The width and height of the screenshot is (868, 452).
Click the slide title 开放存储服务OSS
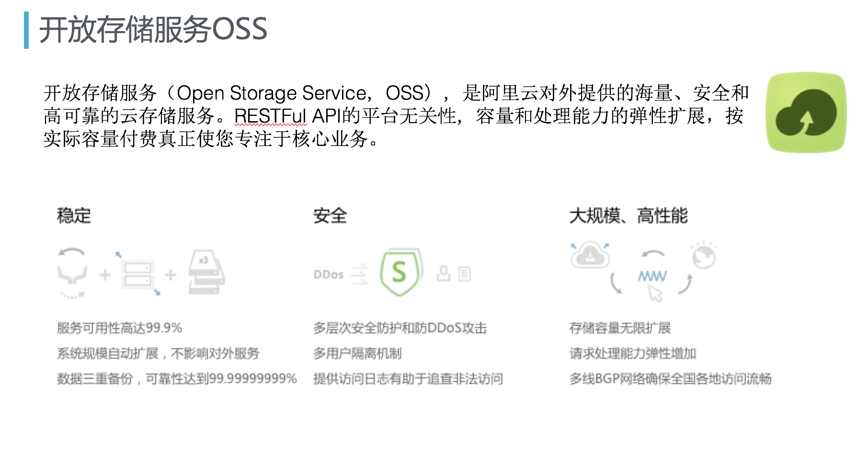tap(153, 30)
